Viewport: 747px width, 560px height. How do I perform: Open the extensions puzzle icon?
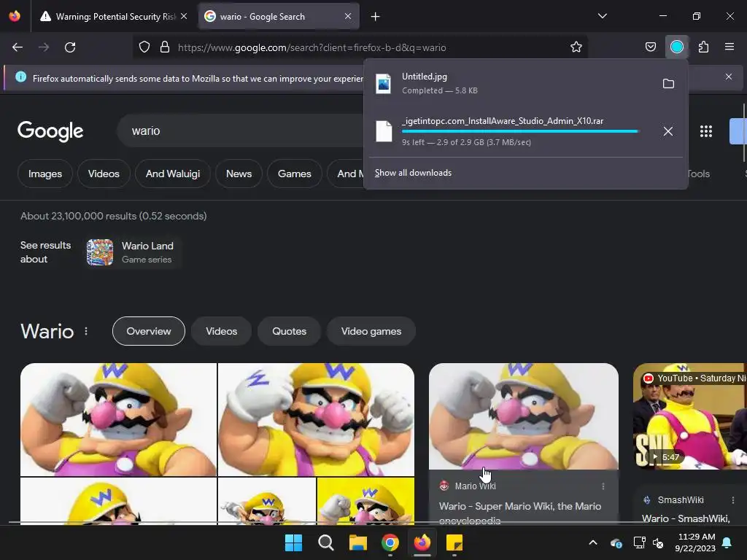click(703, 47)
